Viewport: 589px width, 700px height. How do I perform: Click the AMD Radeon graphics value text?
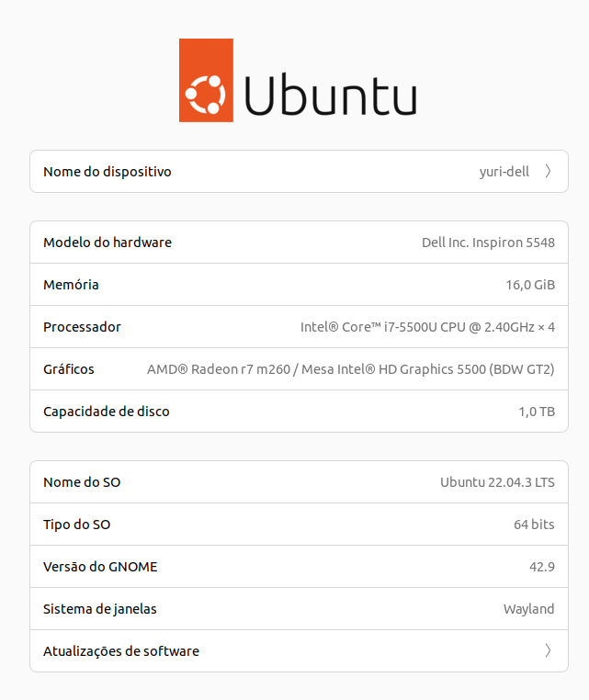tap(351, 369)
